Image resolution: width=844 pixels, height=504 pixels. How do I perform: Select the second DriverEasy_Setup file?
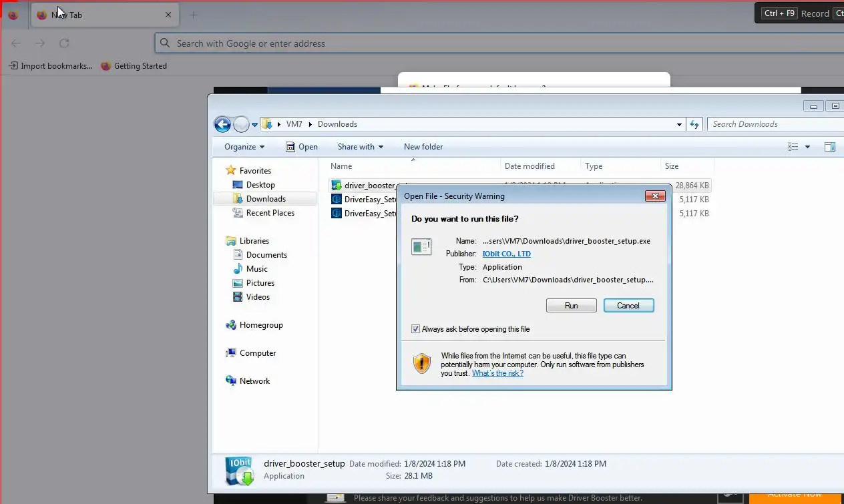[x=365, y=214]
